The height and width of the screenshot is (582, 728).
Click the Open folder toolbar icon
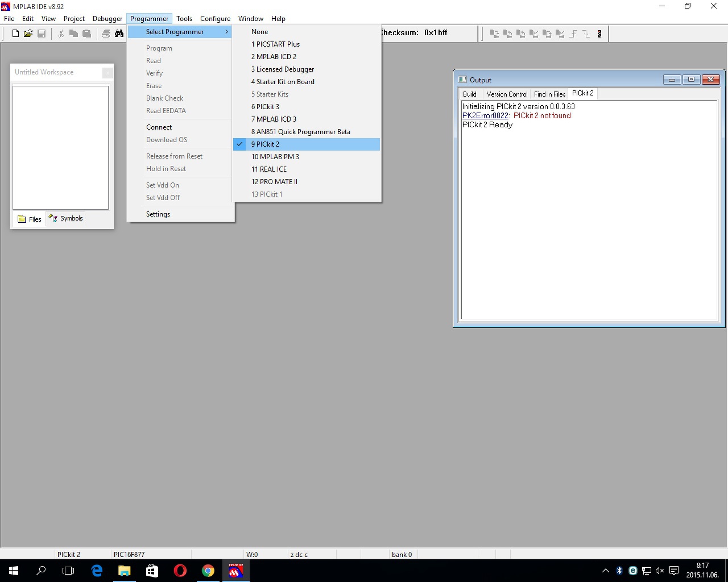(x=28, y=34)
